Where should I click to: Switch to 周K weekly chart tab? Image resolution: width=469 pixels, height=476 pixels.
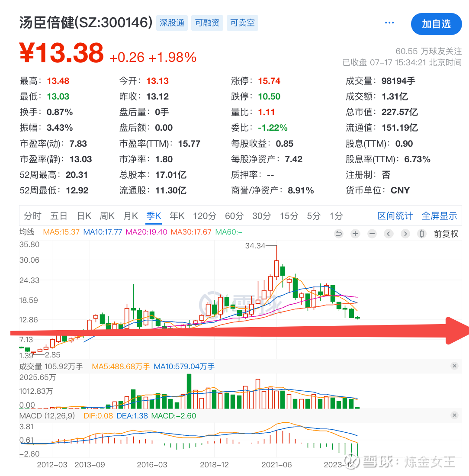point(107,216)
